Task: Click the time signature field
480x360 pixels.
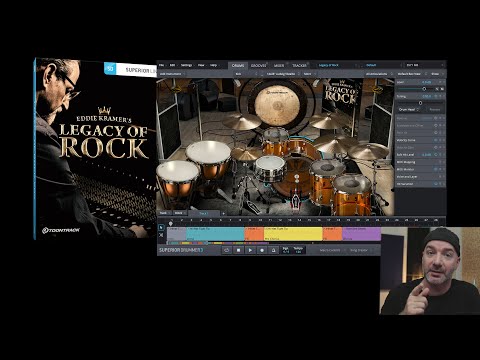Action: click(286, 250)
